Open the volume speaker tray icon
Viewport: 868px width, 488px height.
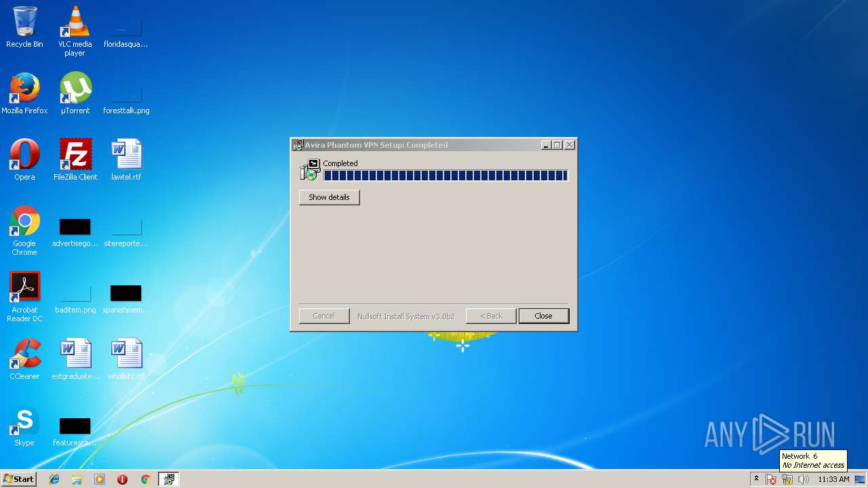click(x=804, y=480)
